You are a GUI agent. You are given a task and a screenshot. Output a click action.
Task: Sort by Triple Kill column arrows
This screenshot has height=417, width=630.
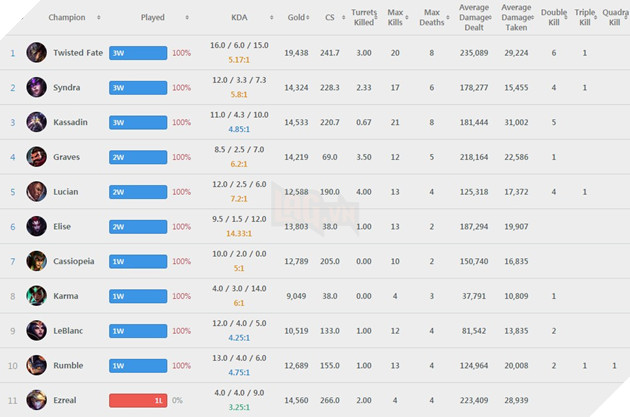595,17
